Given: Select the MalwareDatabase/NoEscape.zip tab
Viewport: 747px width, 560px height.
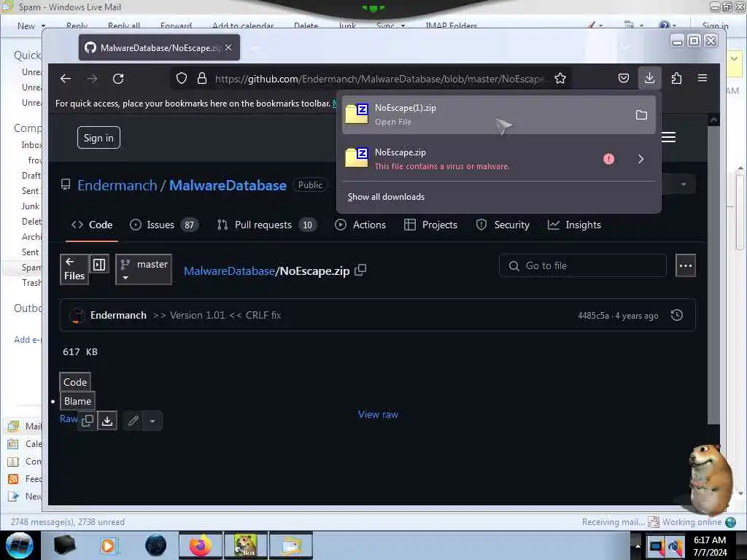Looking at the screenshot, I should point(159,47).
